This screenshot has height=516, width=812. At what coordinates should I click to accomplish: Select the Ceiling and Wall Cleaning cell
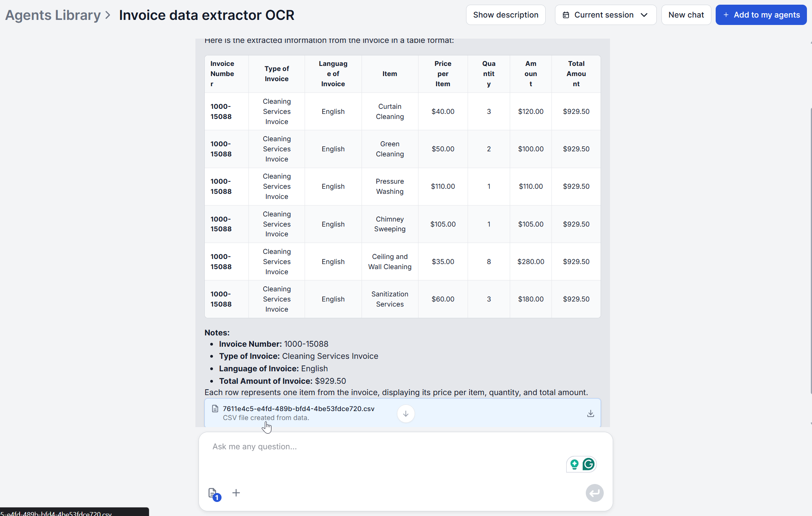point(390,262)
